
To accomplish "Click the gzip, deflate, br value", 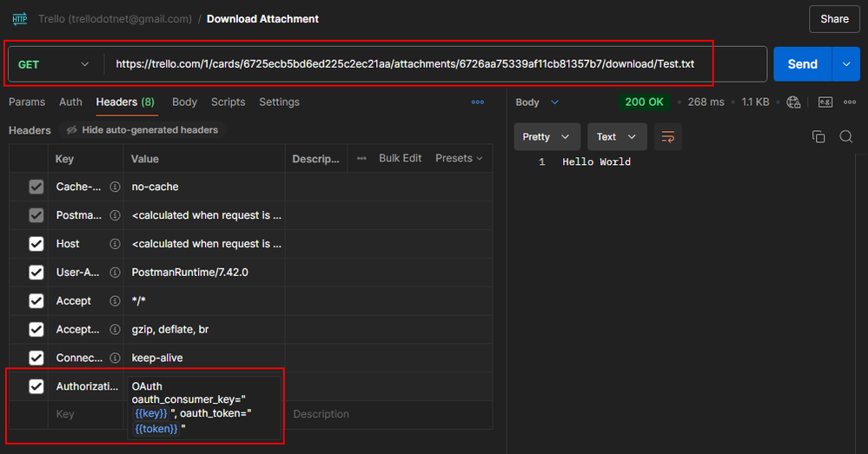I will [170, 330].
